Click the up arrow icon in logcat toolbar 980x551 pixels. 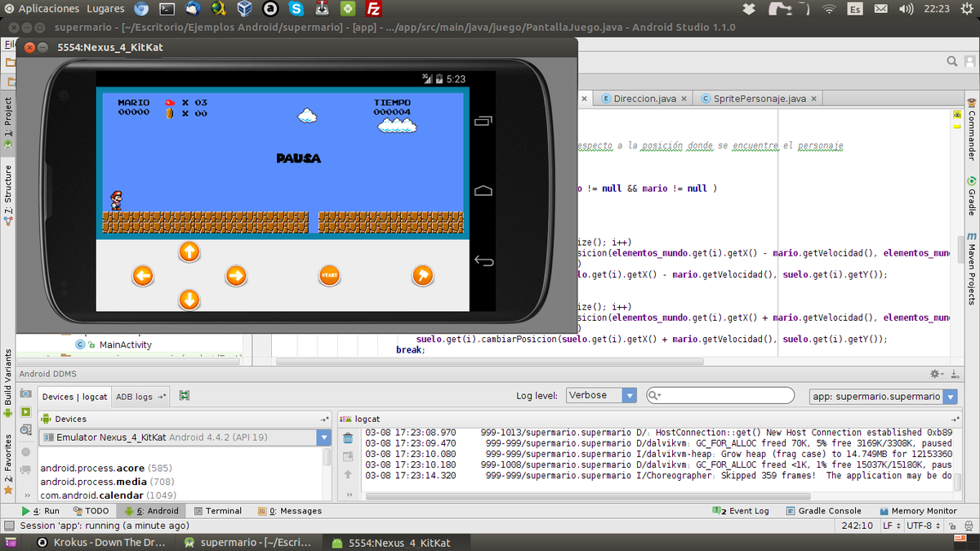click(348, 474)
